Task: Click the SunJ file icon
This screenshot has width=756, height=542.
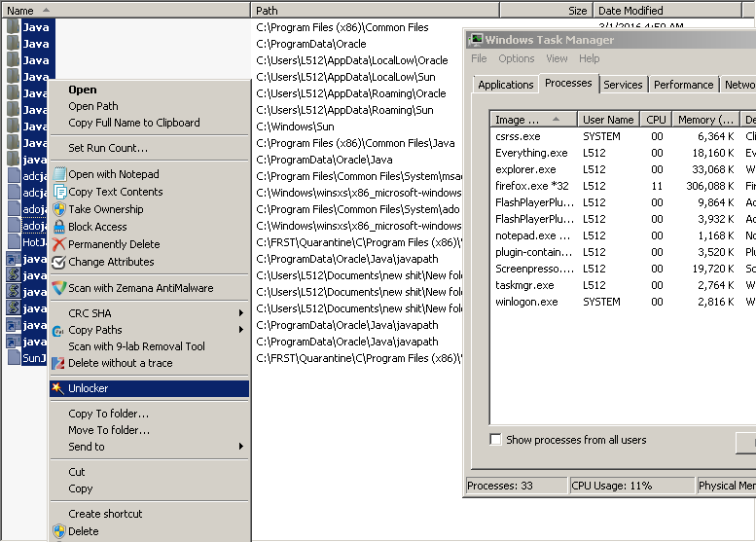Action: tap(15, 358)
